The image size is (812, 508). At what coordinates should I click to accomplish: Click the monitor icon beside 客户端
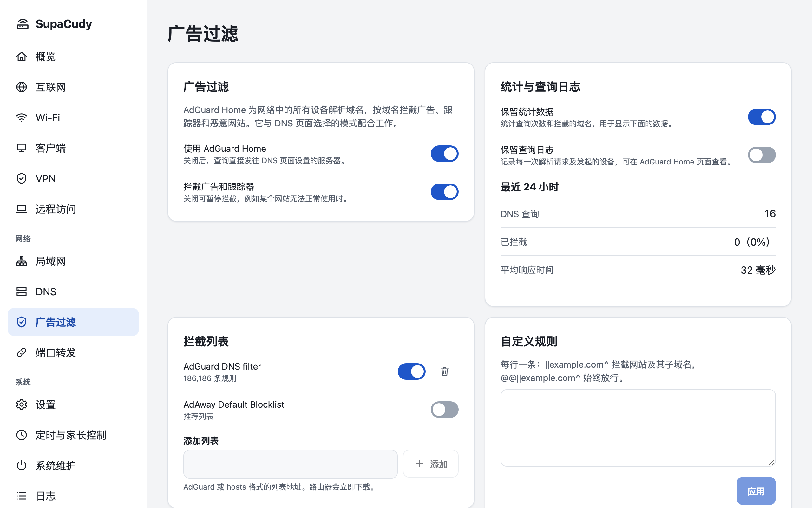[22, 148]
